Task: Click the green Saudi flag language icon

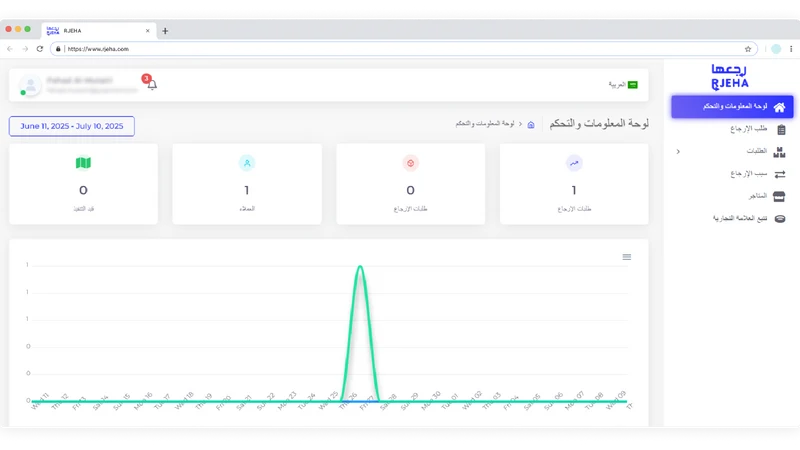Action: pyautogui.click(x=633, y=85)
